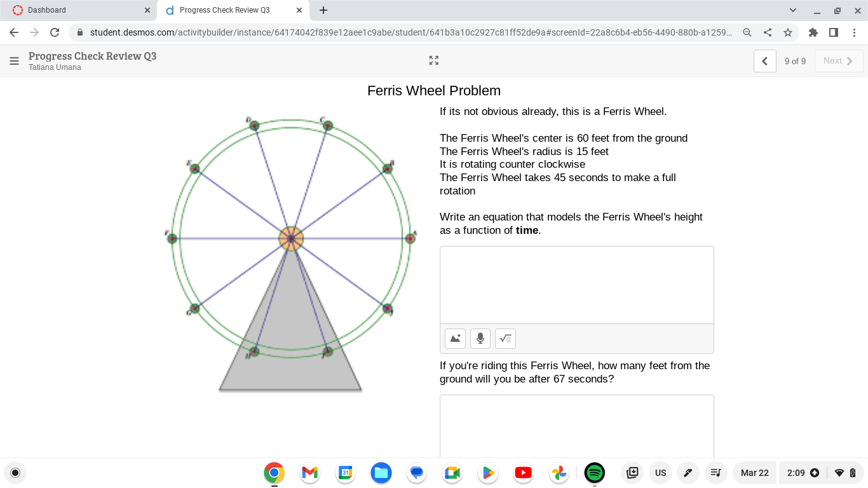
Task: View site information via lock icon
Action: click(80, 32)
